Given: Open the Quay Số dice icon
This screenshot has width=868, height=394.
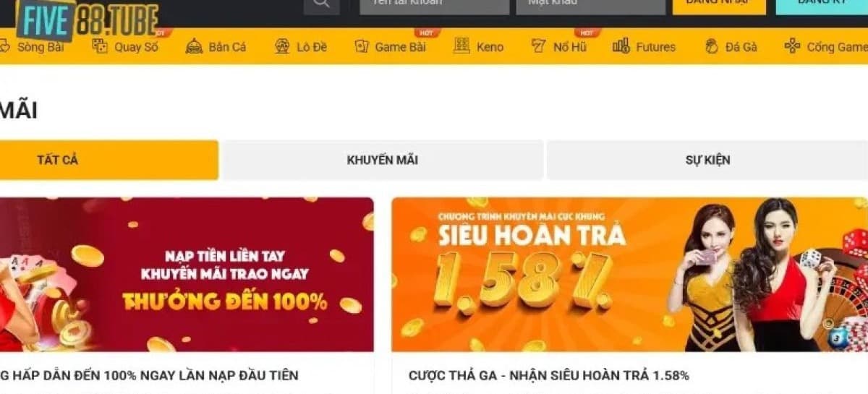Looking at the screenshot, I should point(100,46).
